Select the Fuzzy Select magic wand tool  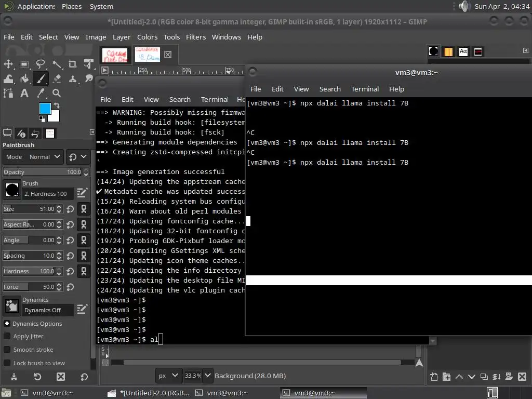(x=57, y=64)
